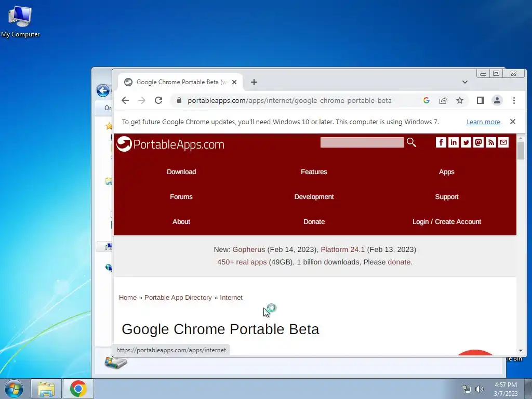Click Internet breadcrumb link
This screenshot has width=532, height=399.
click(x=231, y=298)
